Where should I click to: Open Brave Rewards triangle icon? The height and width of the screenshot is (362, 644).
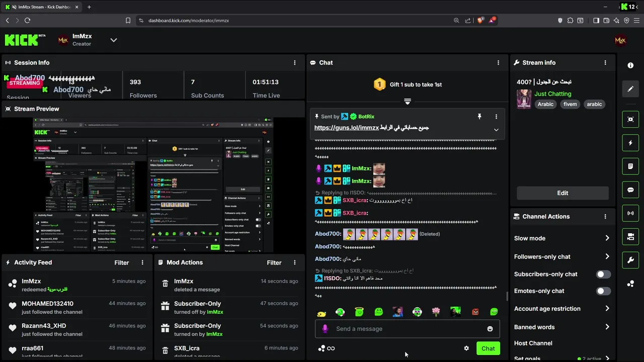[x=492, y=20]
